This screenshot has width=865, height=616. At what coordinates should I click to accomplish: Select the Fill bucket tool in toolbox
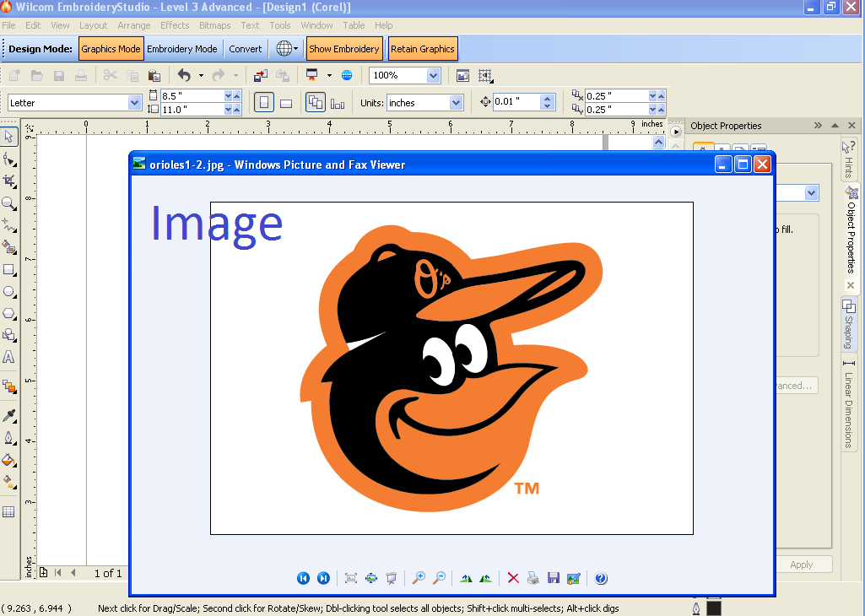8,460
